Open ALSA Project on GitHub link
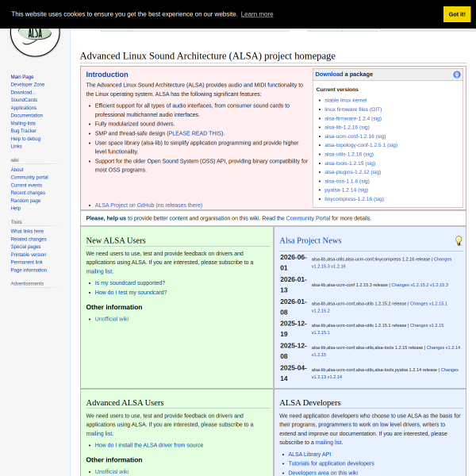 [x=148, y=205]
